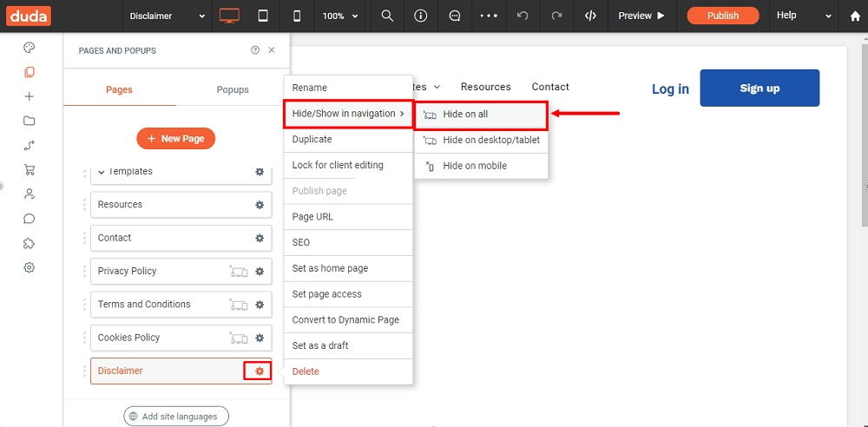Image resolution: width=868 pixels, height=427 pixels.
Task: Open settings gear for Cookies Policy page
Action: pyautogui.click(x=259, y=338)
